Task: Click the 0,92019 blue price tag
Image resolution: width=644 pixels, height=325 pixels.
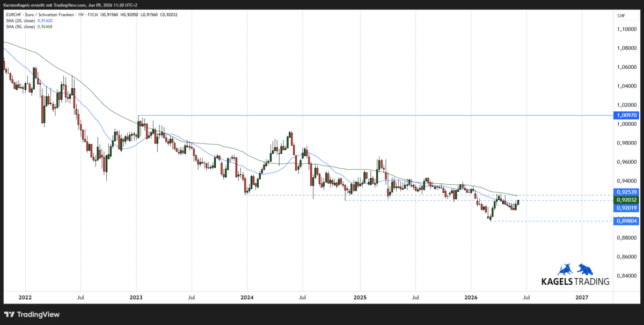Action: 626,207
